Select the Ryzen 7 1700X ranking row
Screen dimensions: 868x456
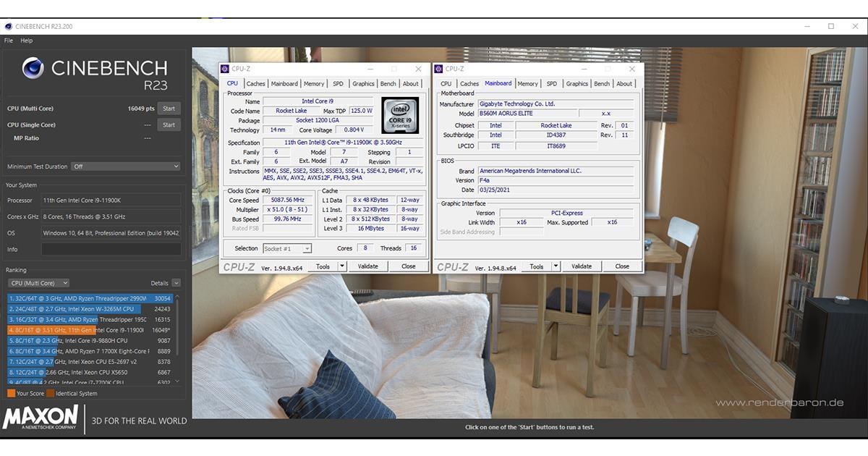[x=90, y=351]
